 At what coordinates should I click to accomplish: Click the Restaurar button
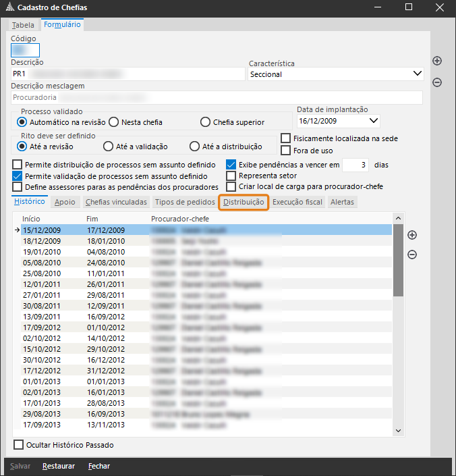tap(59, 466)
